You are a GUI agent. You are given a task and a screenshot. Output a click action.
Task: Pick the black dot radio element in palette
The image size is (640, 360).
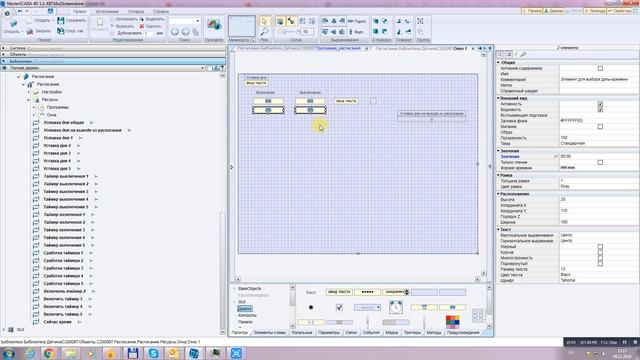[x=311, y=307]
